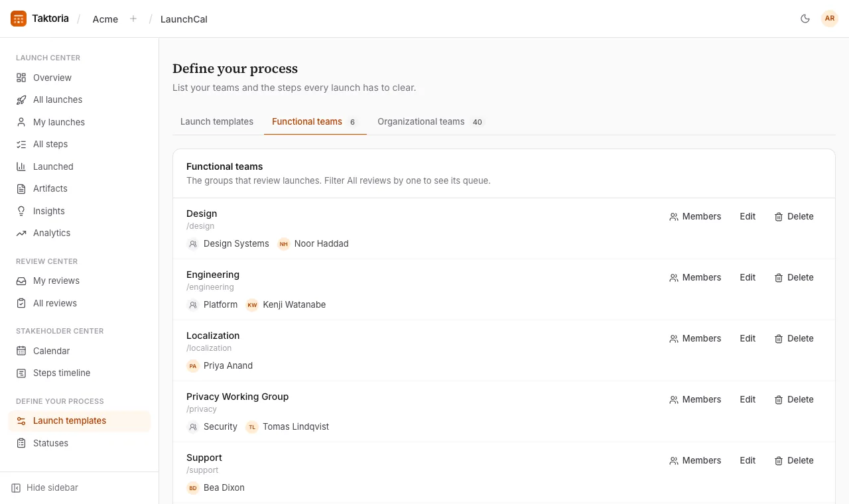This screenshot has width=849, height=504.
Task: Open Statuses settings
Action: pos(80,443)
